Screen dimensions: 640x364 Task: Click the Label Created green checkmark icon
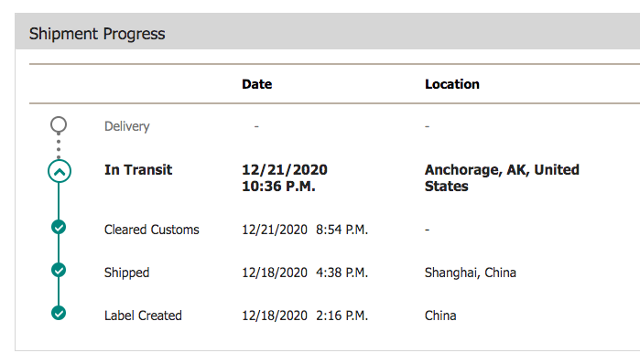pos(59,313)
